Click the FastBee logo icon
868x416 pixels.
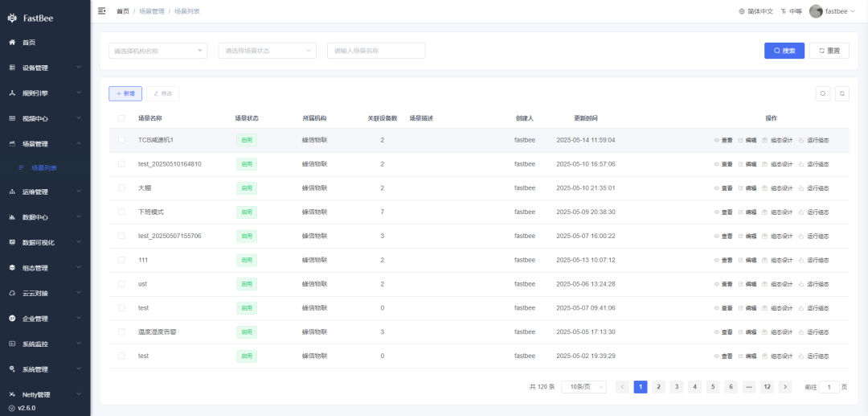pos(12,18)
